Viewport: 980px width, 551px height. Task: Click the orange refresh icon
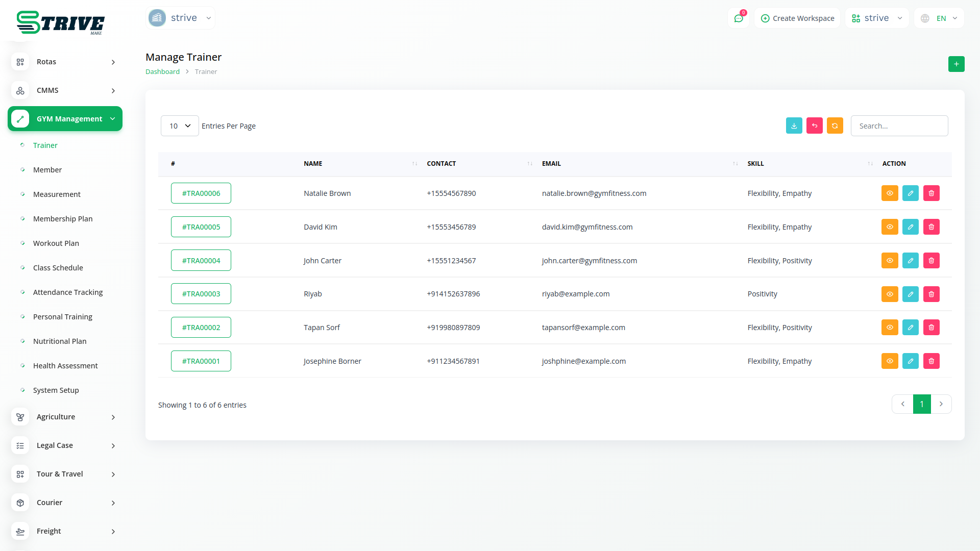click(x=835, y=126)
